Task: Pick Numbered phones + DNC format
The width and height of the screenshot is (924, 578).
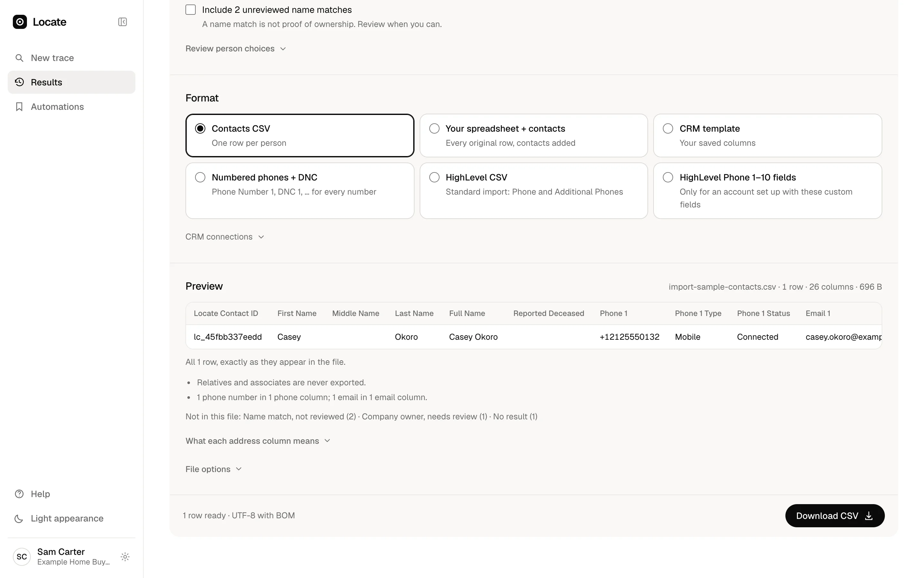Action: [300, 191]
